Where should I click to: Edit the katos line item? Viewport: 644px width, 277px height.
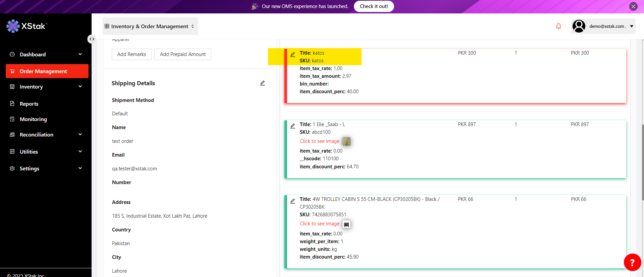pos(292,54)
